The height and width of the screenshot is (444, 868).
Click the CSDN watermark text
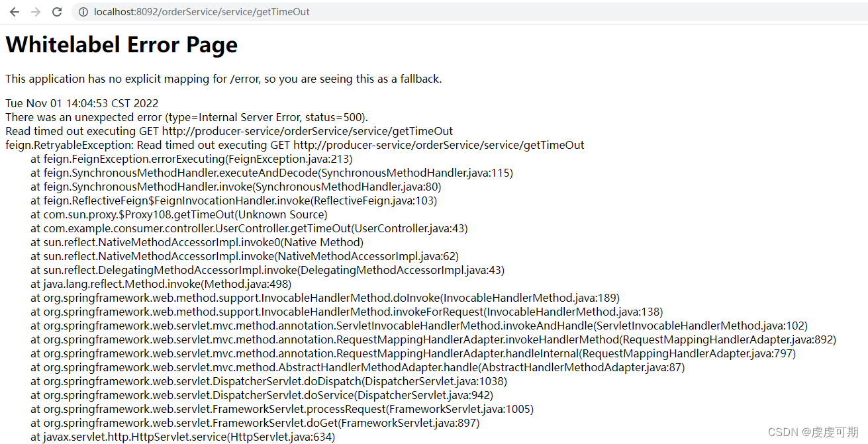[812, 431]
